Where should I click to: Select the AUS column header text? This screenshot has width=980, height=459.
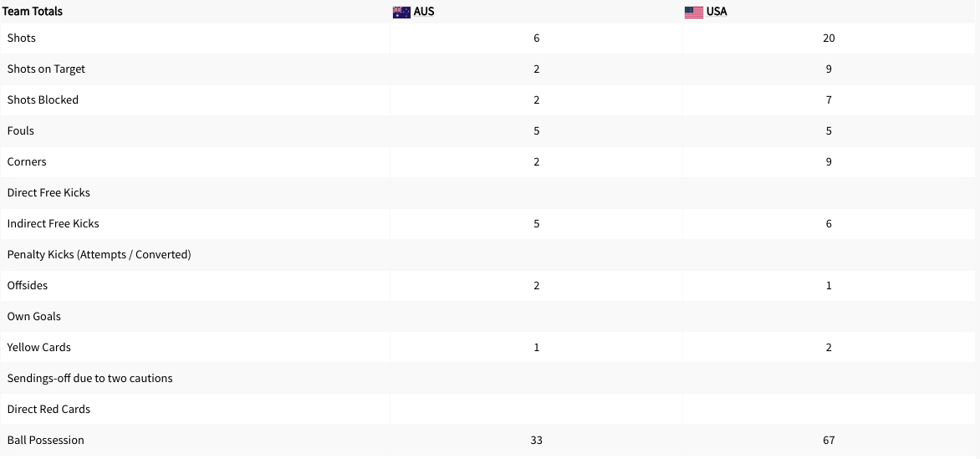pyautogui.click(x=424, y=13)
